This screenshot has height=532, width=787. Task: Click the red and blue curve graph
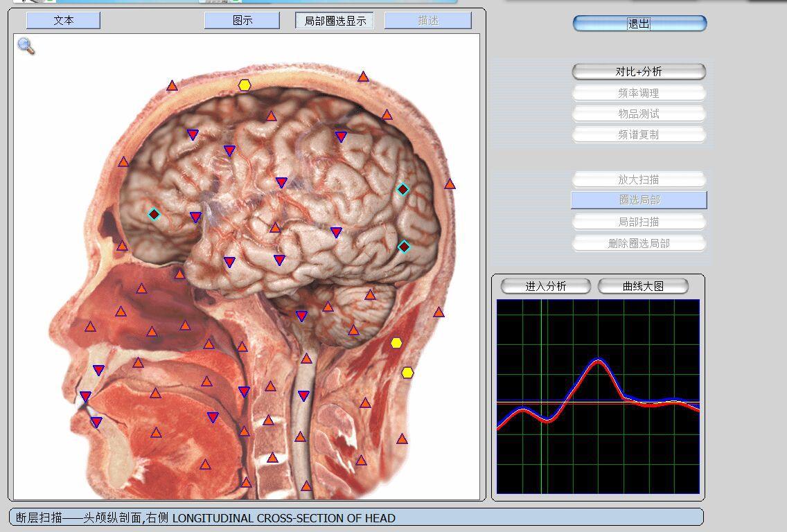[598, 396]
